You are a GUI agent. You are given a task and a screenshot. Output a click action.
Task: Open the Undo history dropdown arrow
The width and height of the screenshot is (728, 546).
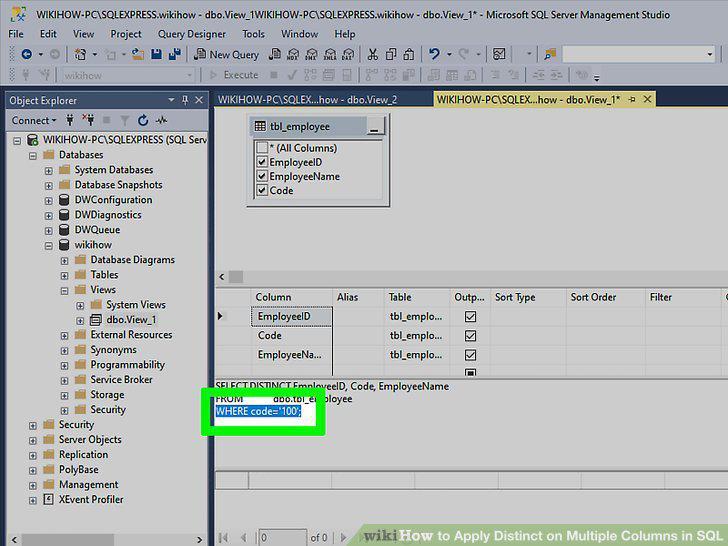click(x=449, y=54)
